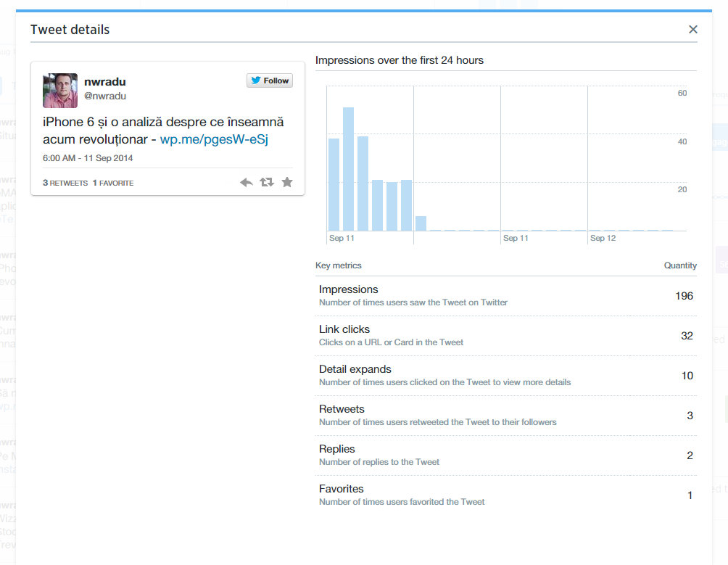Open nwradu's profile photo
The height and width of the screenshot is (565, 728).
pos(60,91)
